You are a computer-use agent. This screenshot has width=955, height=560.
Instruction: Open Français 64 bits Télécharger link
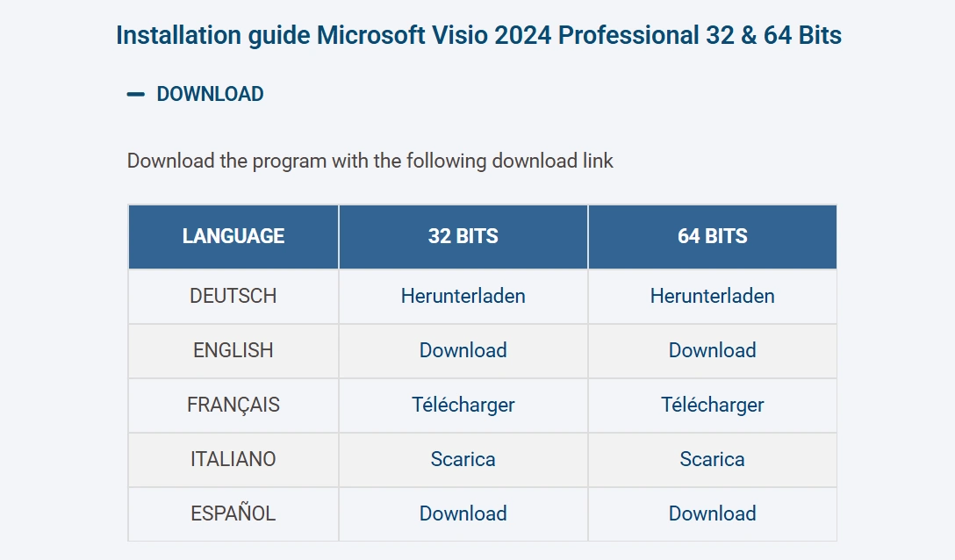[x=712, y=405]
